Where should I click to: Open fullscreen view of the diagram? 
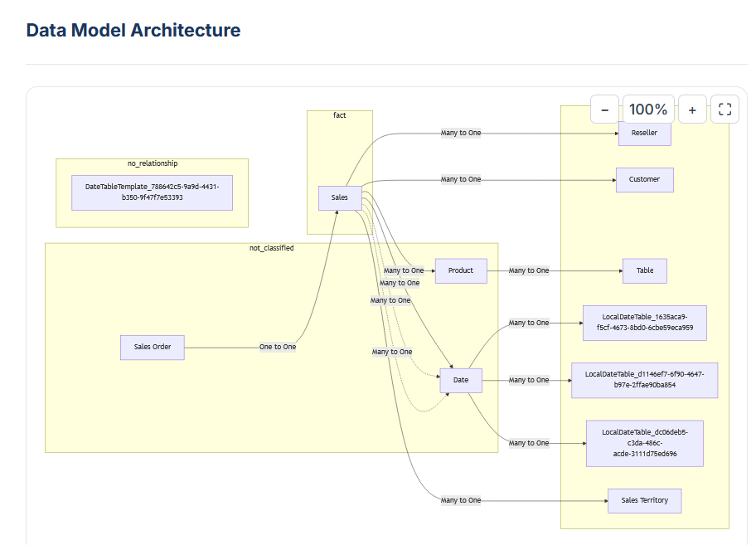pyautogui.click(x=724, y=109)
